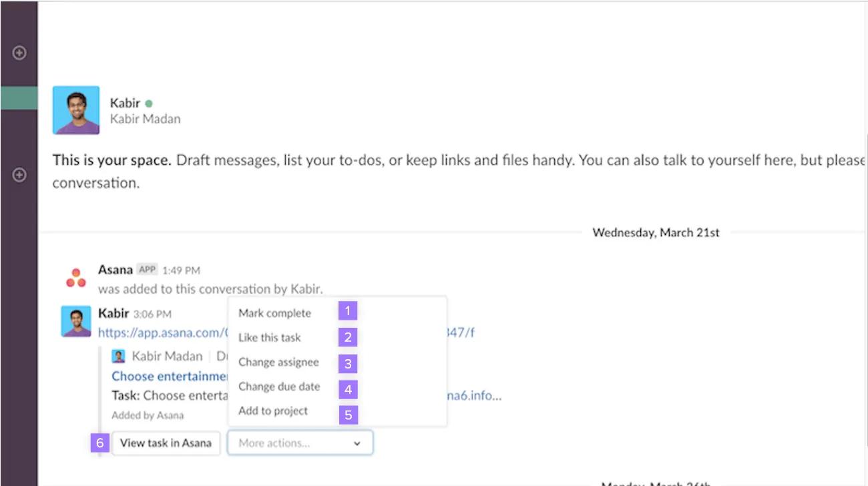Click the top plus icon in the sidebar
Image resolution: width=868 pixels, height=486 pixels.
pyautogui.click(x=19, y=53)
